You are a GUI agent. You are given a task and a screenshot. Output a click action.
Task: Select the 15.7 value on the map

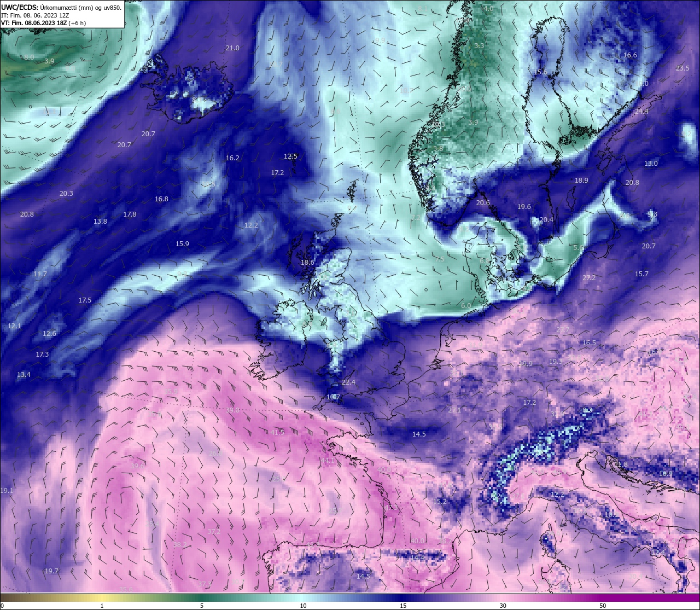pos(641,274)
